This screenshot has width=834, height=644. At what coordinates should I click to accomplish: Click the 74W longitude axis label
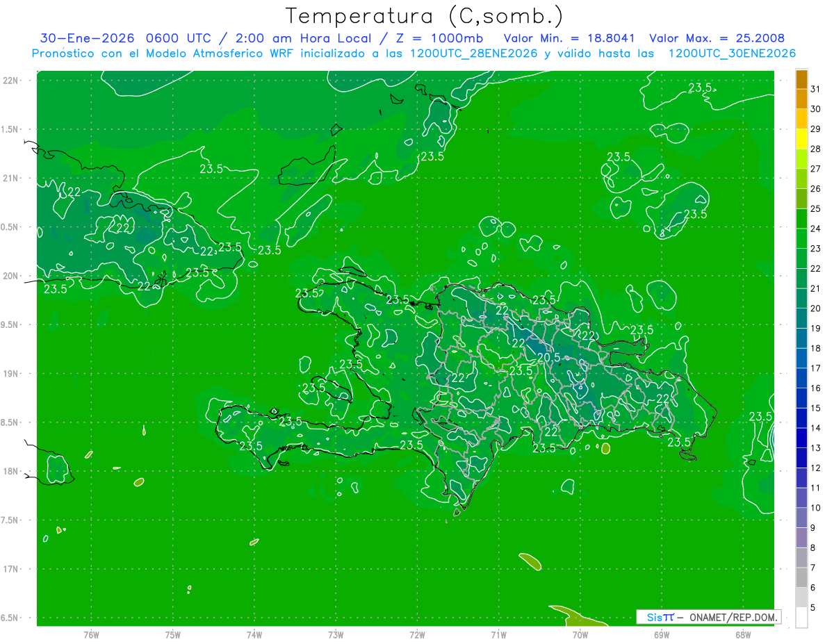click(x=254, y=635)
